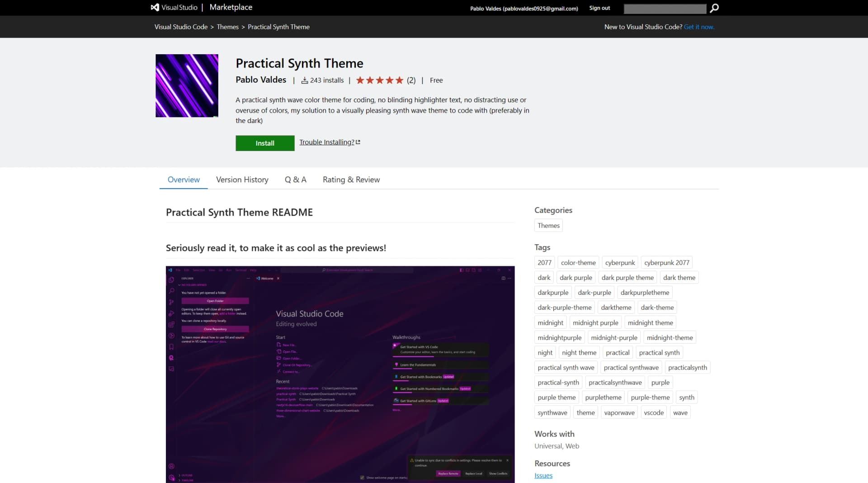Viewport: 868px width, 483px height.
Task: Follow the Get it now link
Action: tap(699, 27)
